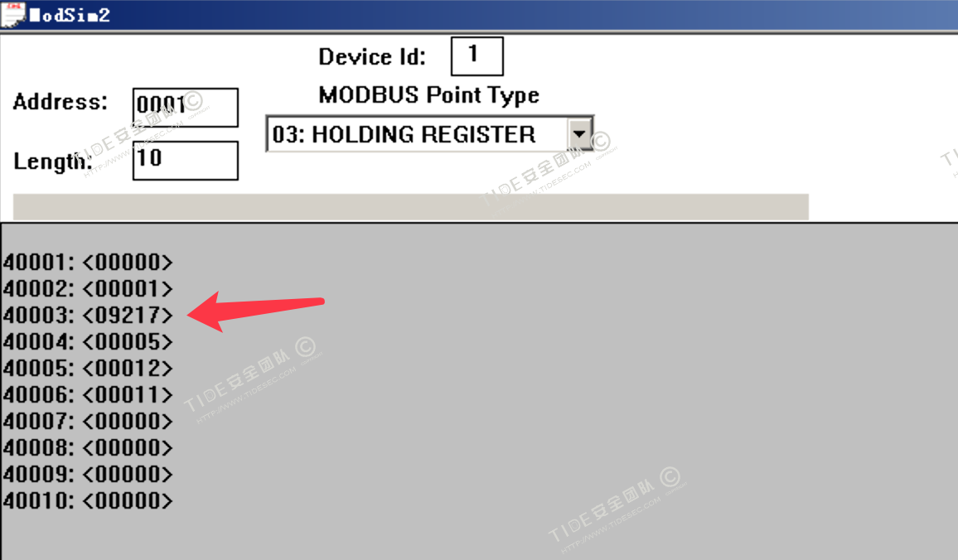The image size is (958, 560).
Task: Click the Device Id input field
Action: pyautogui.click(x=477, y=56)
